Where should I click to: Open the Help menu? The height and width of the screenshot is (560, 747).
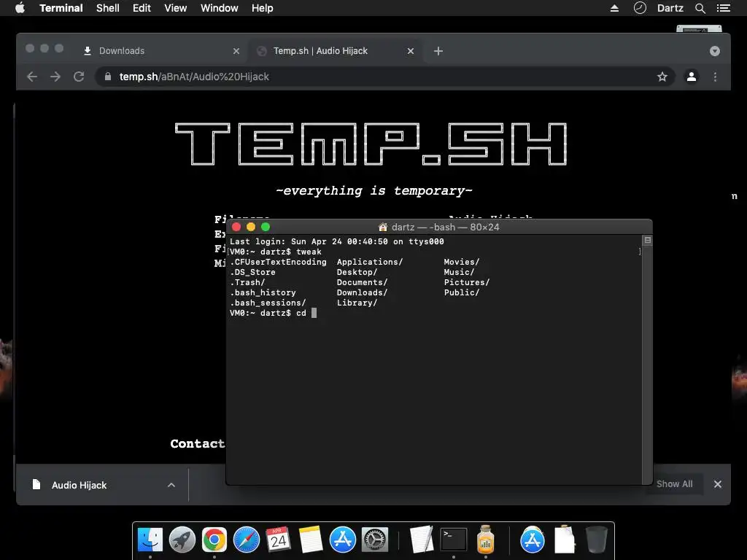tap(262, 8)
